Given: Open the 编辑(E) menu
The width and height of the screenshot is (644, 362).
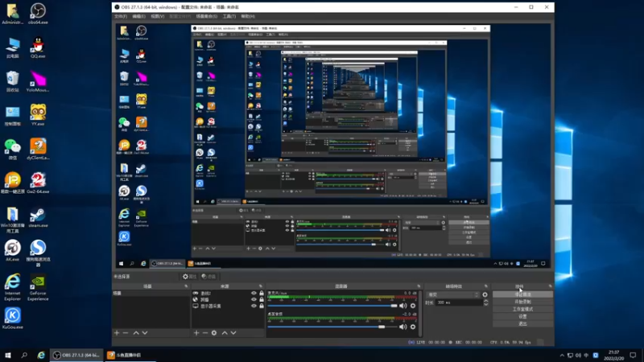Looking at the screenshot, I should tap(138, 16).
